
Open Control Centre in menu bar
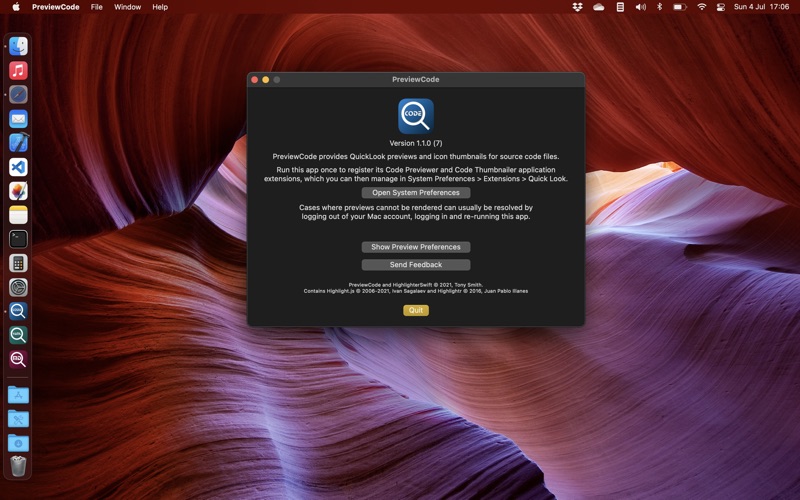click(720, 7)
